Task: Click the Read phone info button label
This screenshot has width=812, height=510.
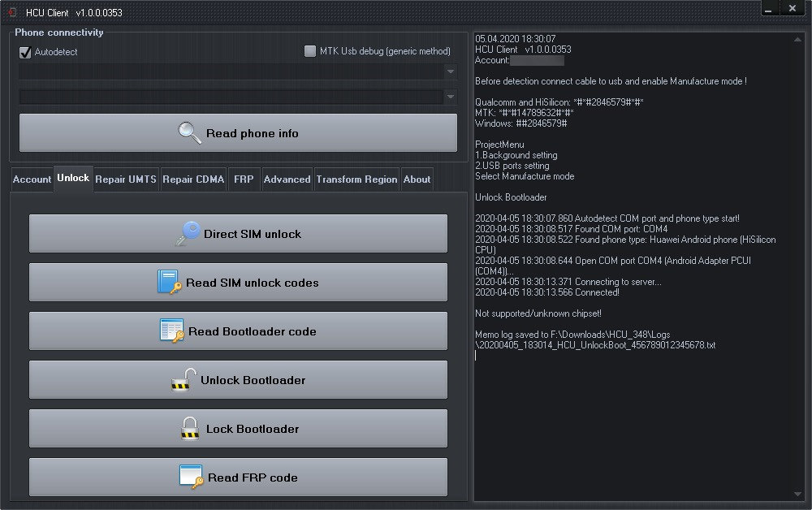Action: [253, 133]
